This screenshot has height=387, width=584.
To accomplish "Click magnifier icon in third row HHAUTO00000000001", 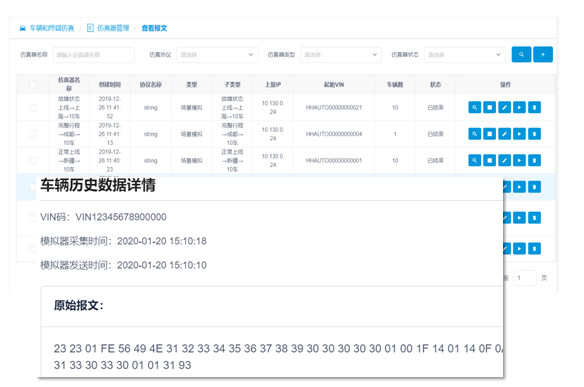I will pyautogui.click(x=474, y=161).
